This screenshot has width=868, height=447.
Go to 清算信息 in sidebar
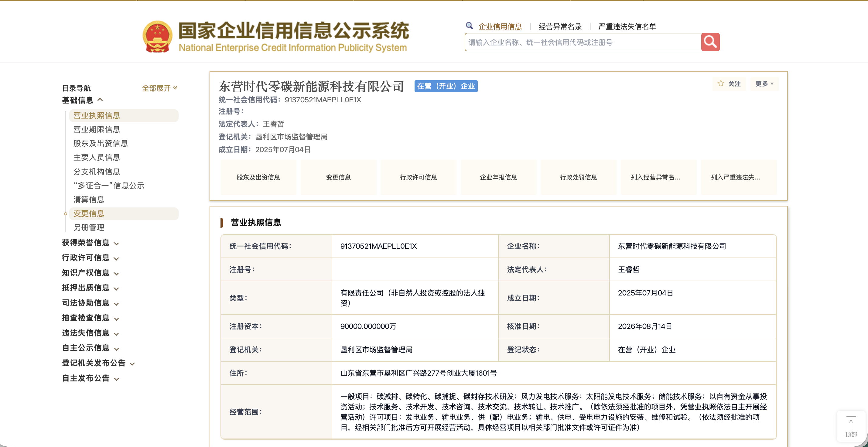tap(89, 200)
